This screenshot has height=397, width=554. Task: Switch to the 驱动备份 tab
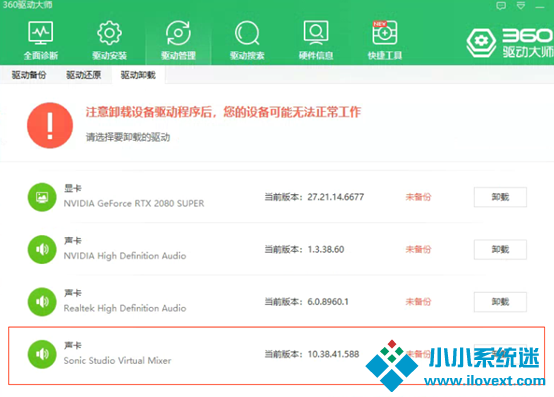tap(29, 75)
